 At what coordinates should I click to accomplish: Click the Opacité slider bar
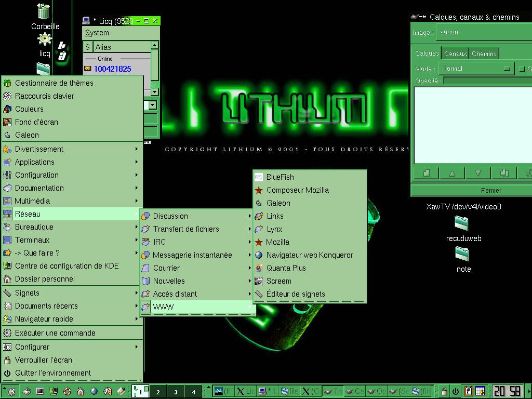(x=487, y=81)
